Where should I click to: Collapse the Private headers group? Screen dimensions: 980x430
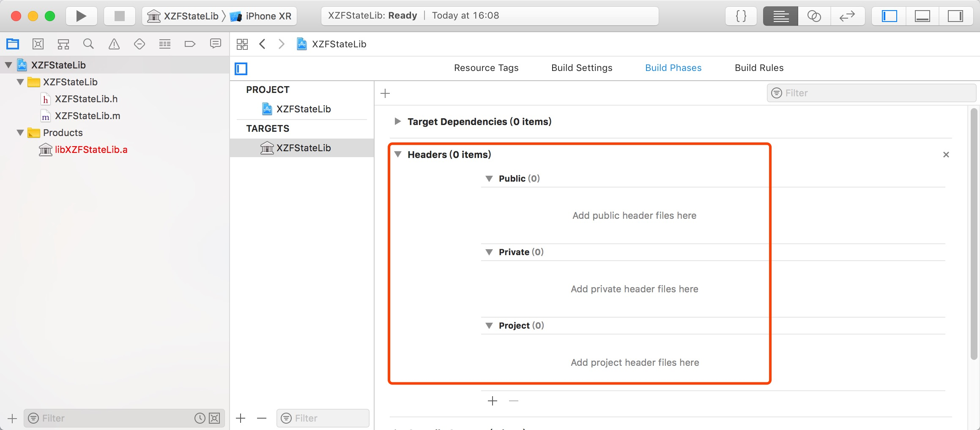pyautogui.click(x=489, y=252)
